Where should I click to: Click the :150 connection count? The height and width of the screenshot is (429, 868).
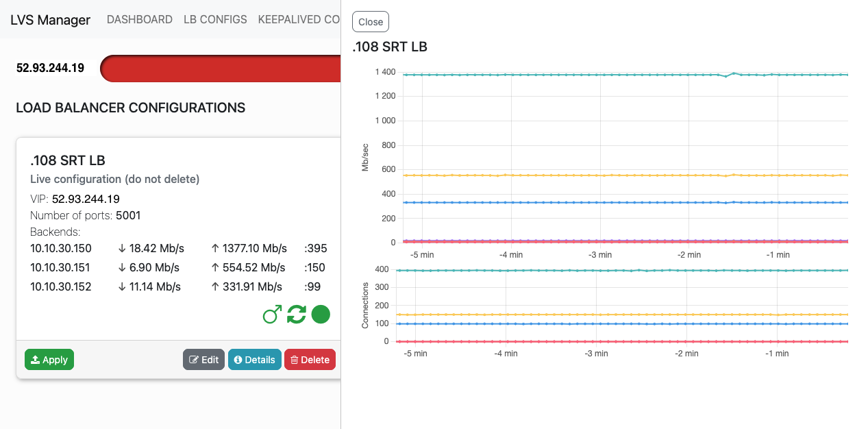pyautogui.click(x=315, y=267)
